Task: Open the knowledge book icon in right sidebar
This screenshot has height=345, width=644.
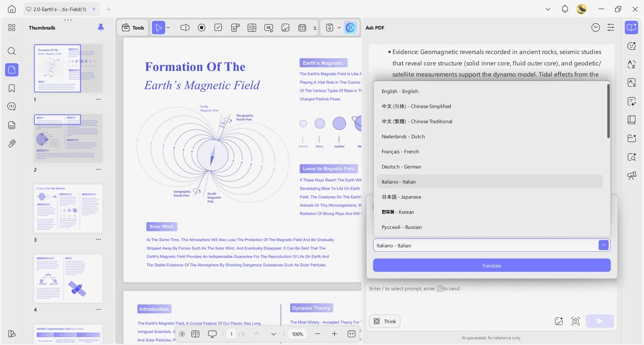Action: [632, 120]
